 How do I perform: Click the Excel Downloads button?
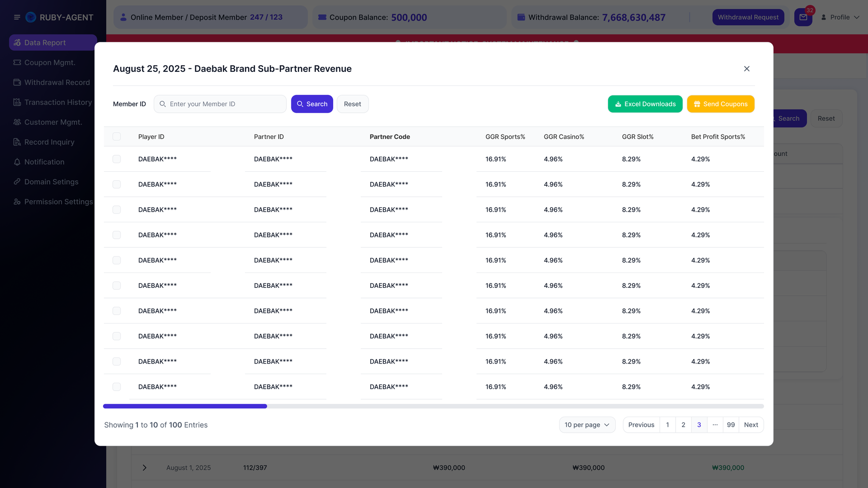pyautogui.click(x=645, y=104)
